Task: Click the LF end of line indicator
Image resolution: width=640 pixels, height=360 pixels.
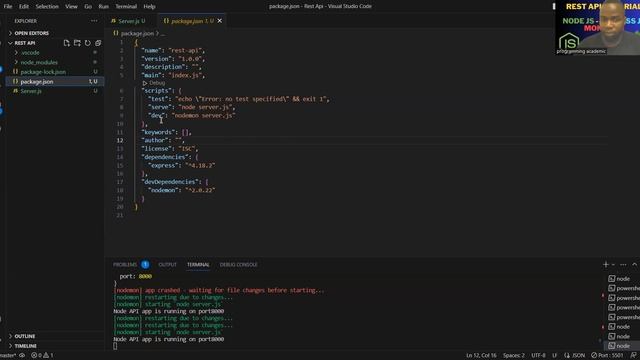Action: [x=555, y=356]
